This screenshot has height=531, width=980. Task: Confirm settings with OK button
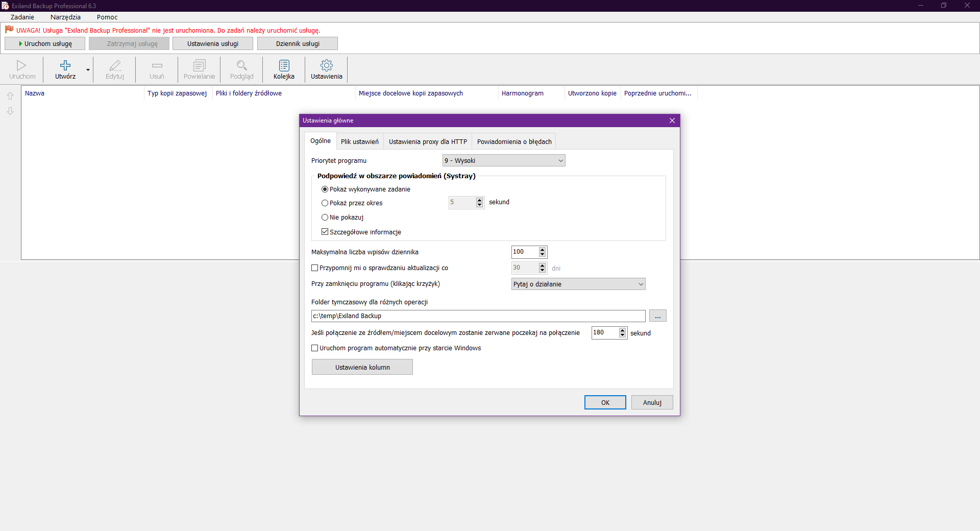605,402
